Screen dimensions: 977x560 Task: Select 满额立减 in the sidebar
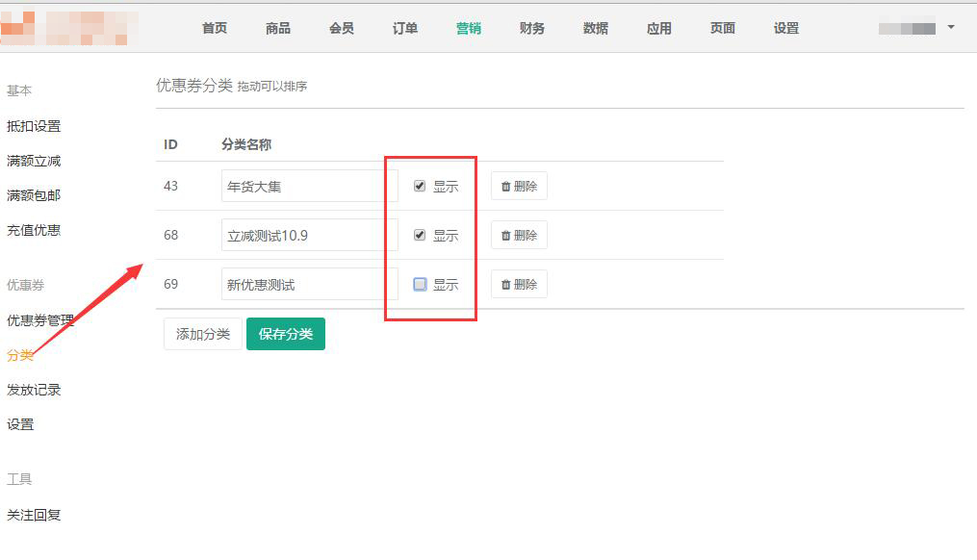pos(34,161)
